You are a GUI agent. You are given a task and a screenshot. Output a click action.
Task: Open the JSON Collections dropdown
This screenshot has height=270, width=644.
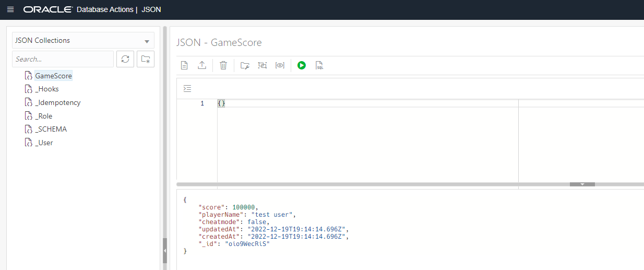pos(83,40)
